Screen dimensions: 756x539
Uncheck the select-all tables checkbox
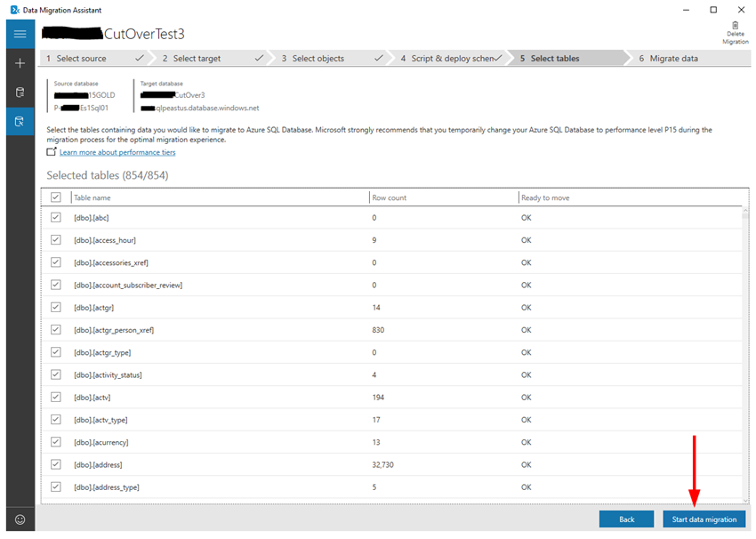click(55, 197)
